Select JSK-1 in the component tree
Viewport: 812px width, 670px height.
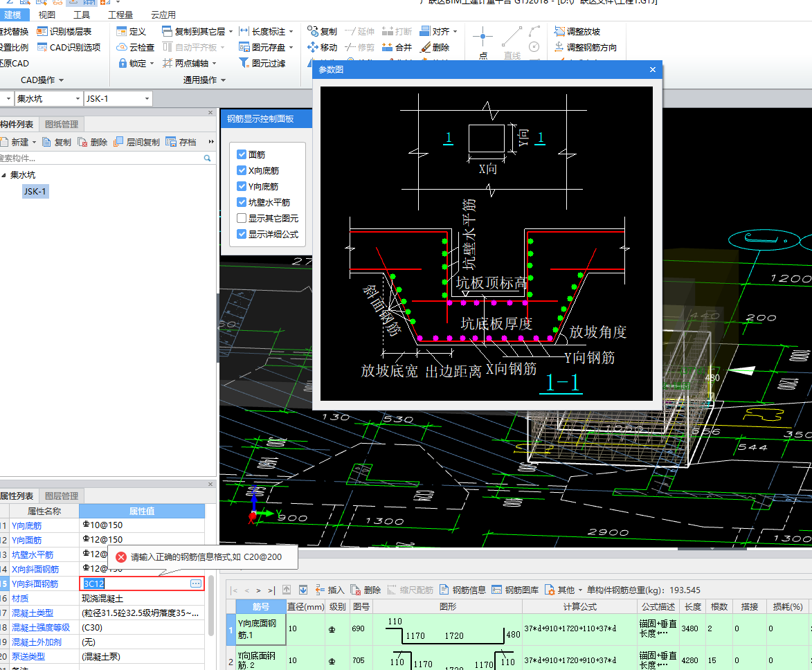[x=35, y=191]
